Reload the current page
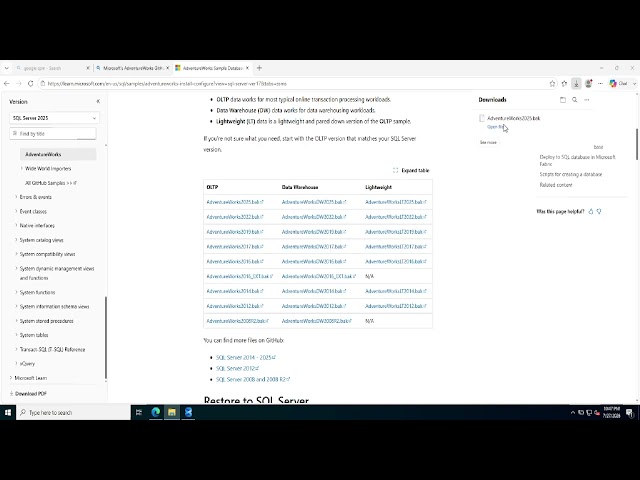640x480 pixels. coord(31,83)
